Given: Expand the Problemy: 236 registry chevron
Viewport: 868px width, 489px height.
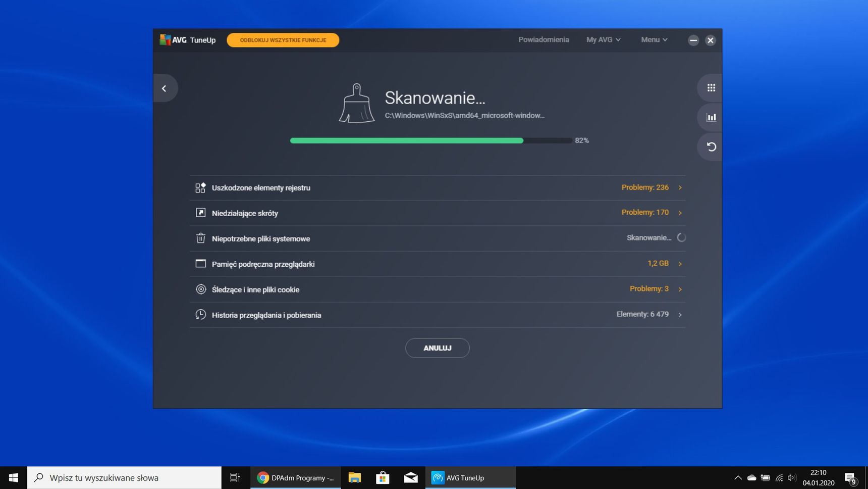Looking at the screenshot, I should click(x=680, y=187).
